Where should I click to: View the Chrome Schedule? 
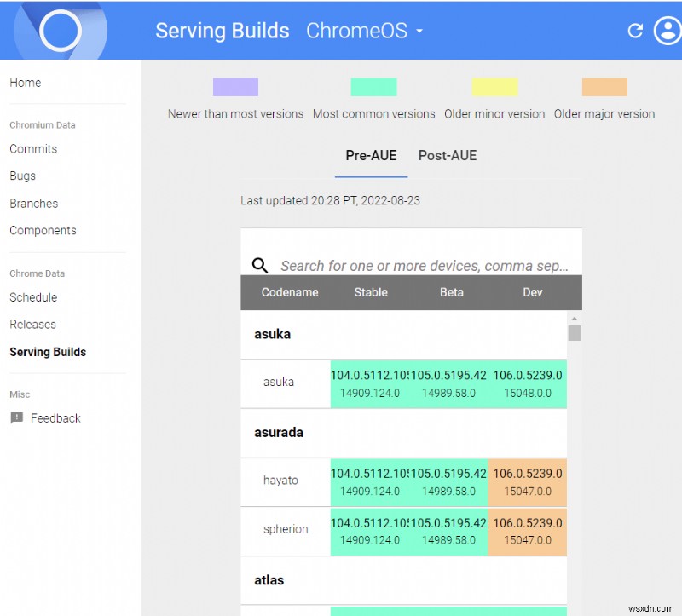[32, 297]
